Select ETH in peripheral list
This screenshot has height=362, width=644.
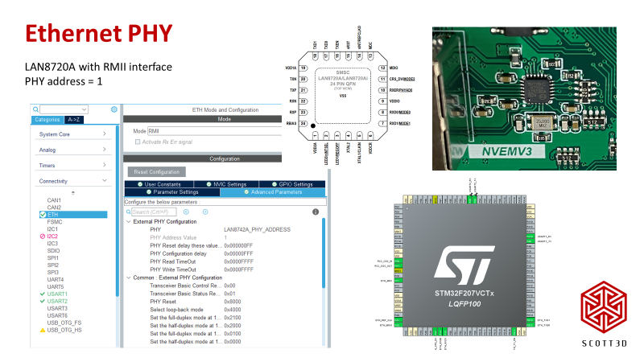click(x=73, y=215)
